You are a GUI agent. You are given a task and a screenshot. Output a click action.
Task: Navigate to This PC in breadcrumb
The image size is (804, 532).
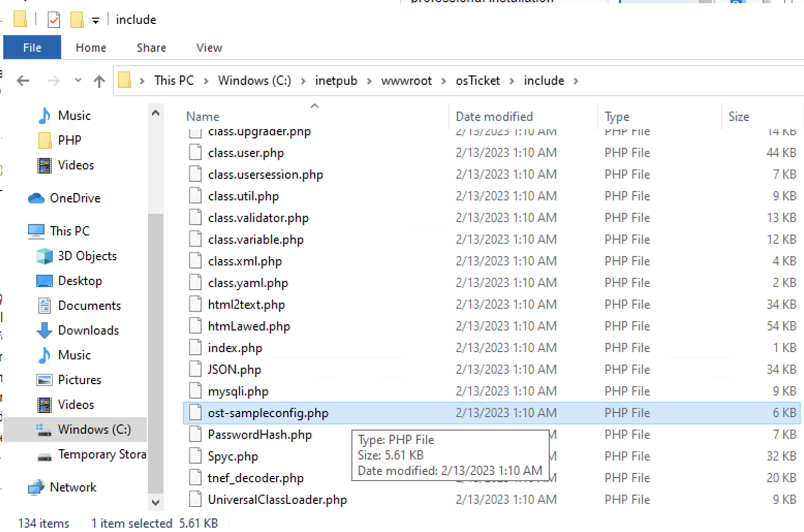174,81
